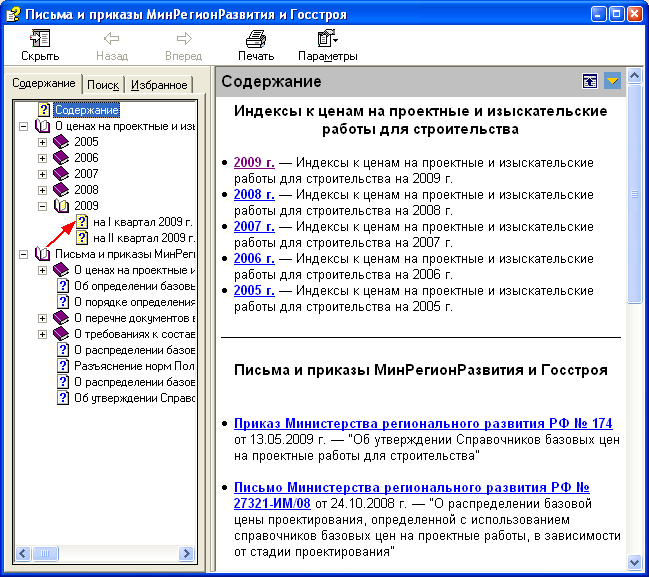This screenshot has height=577, width=649.
Task: Click the yellow down-arrow icon in content header
Action: click(612, 81)
